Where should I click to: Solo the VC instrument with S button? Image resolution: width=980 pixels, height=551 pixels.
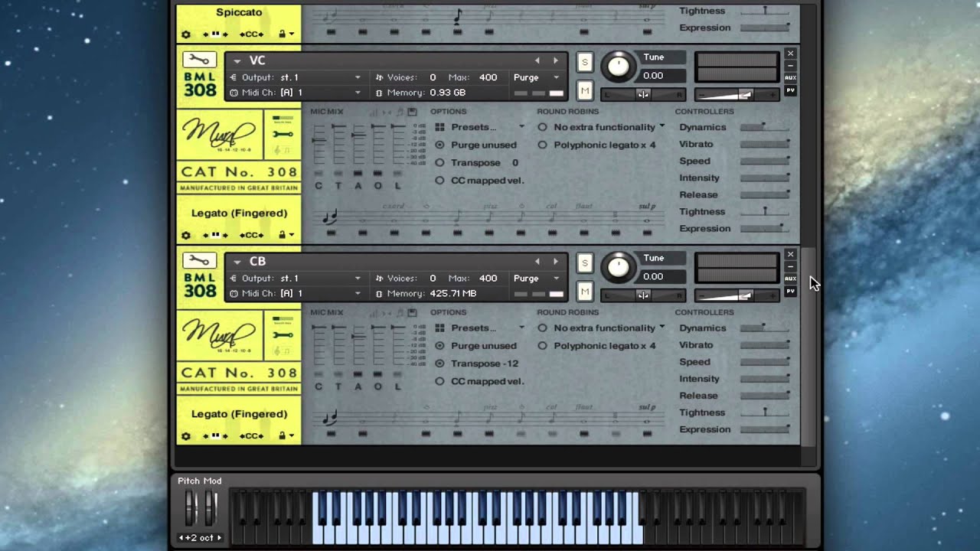(585, 63)
